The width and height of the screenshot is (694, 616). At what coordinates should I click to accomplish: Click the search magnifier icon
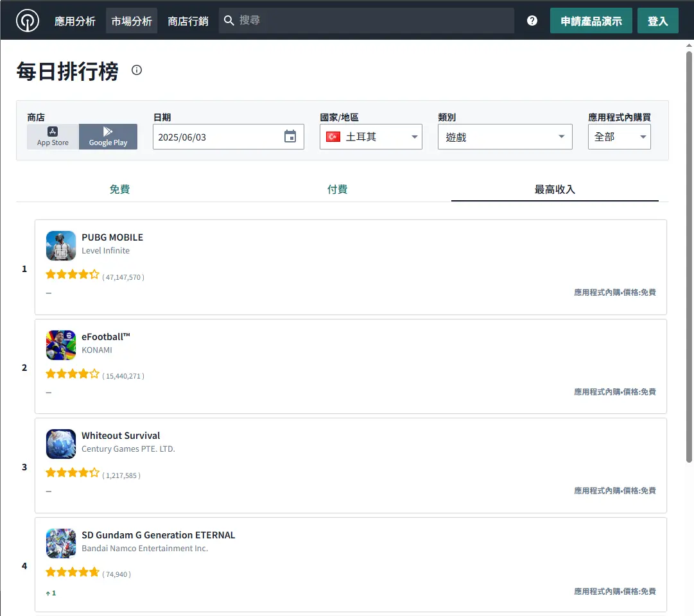click(x=229, y=21)
